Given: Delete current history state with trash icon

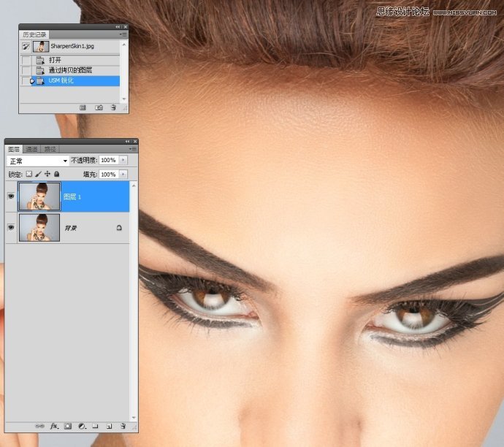Looking at the screenshot, I should [113, 107].
